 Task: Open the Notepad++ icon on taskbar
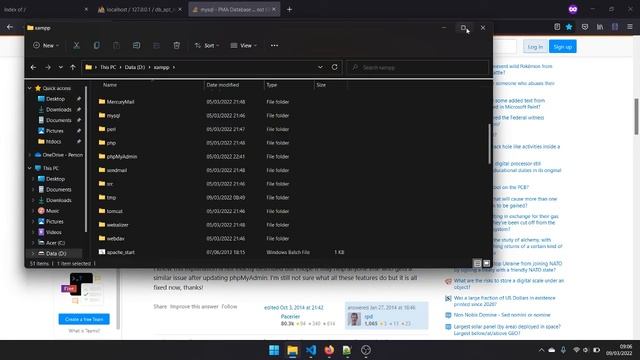pyautogui.click(x=347, y=350)
